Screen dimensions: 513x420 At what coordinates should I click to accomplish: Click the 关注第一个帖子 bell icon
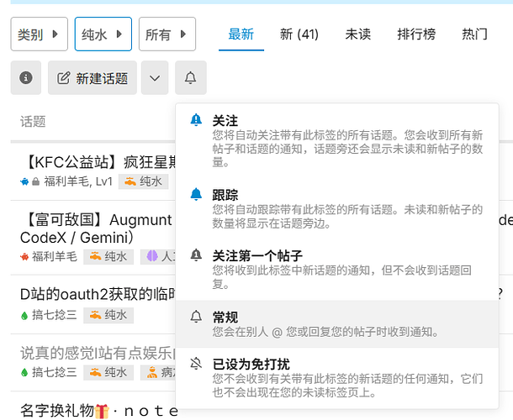pyautogui.click(x=196, y=255)
